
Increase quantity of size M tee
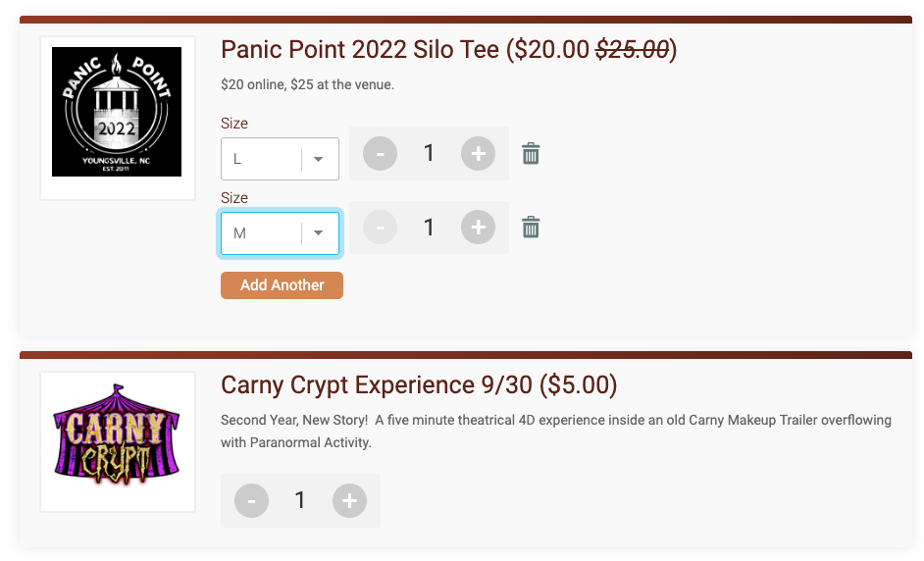[x=478, y=227]
